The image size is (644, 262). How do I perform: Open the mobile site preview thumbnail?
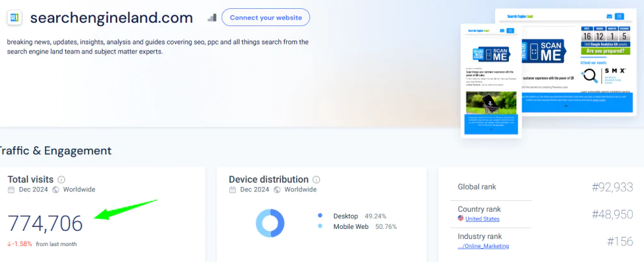(x=491, y=81)
